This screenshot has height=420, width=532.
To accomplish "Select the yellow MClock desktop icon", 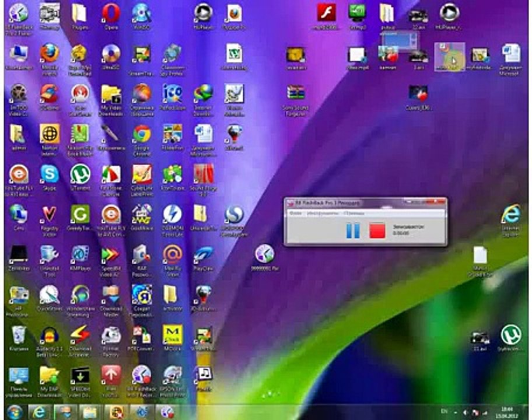I will click(x=173, y=338).
